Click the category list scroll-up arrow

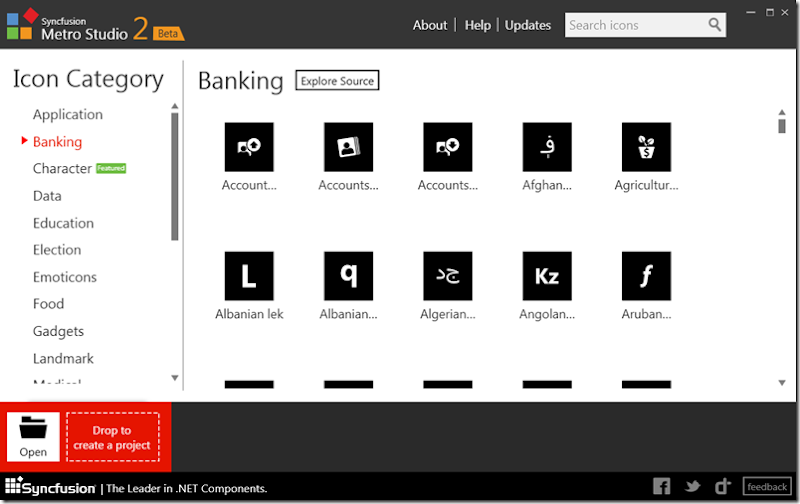pyautogui.click(x=174, y=106)
